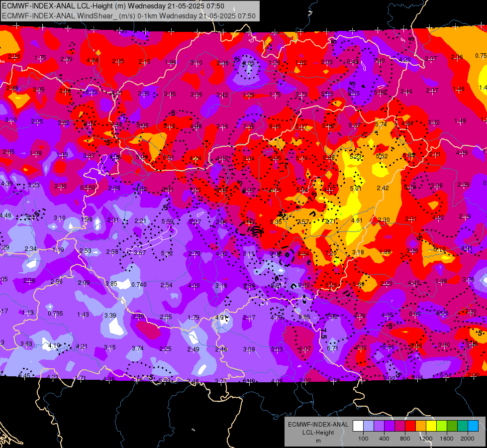Click the medium purple legend swatch before 400
This screenshot has height=448, width=487.
click(x=379, y=426)
